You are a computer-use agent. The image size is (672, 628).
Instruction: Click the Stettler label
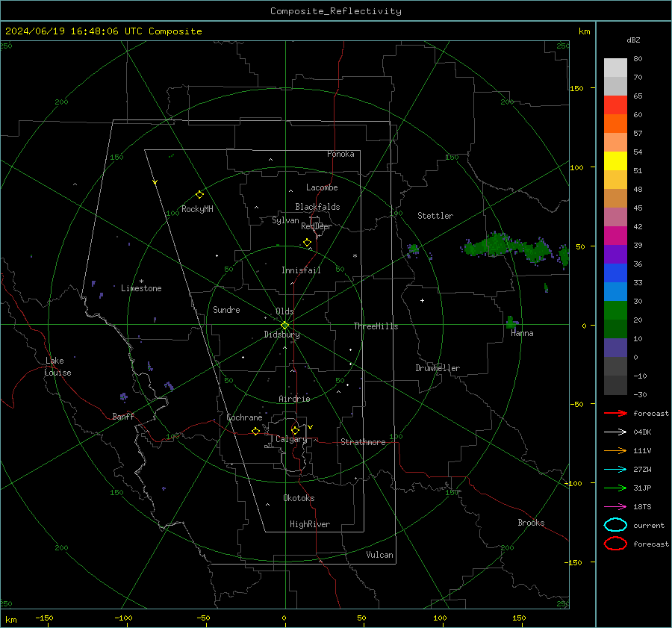[435, 216]
